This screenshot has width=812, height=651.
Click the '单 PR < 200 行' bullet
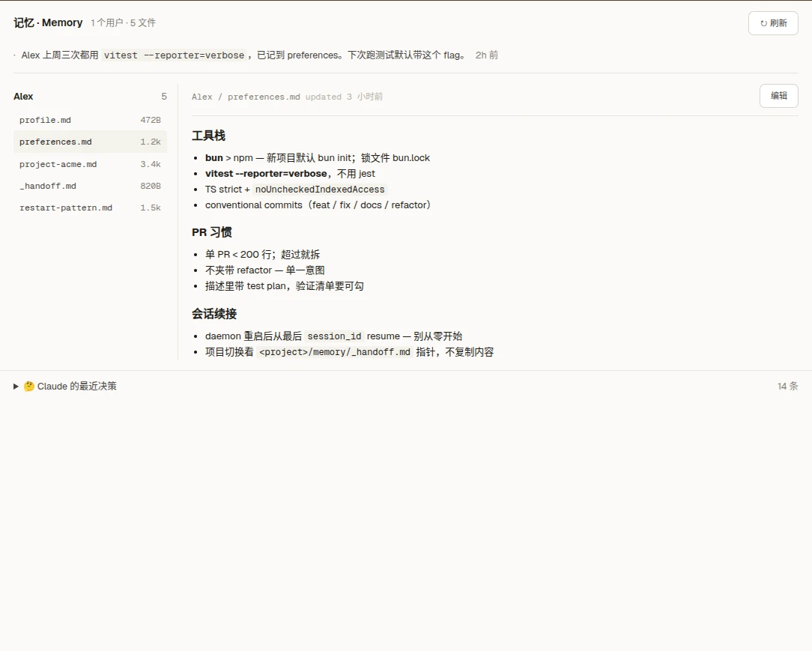click(263, 255)
